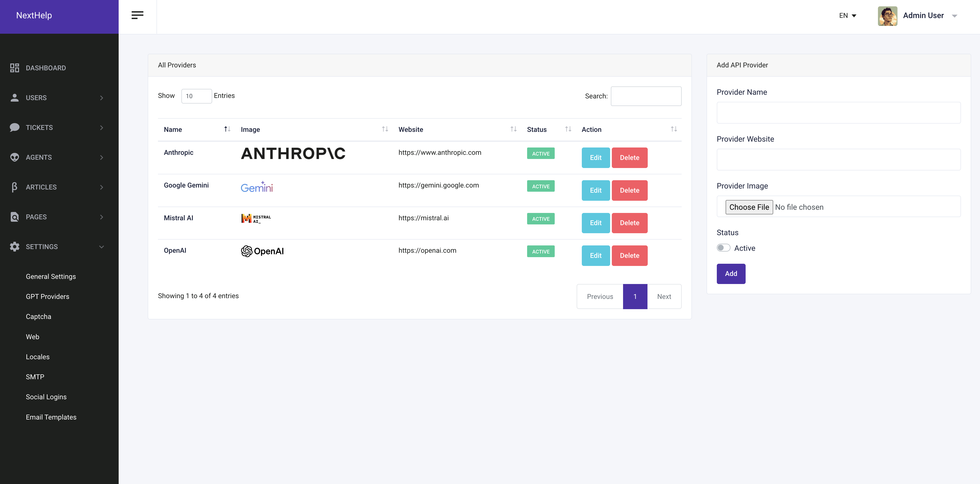The height and width of the screenshot is (484, 980).
Task: Sort by Status column arrows
Action: click(568, 129)
